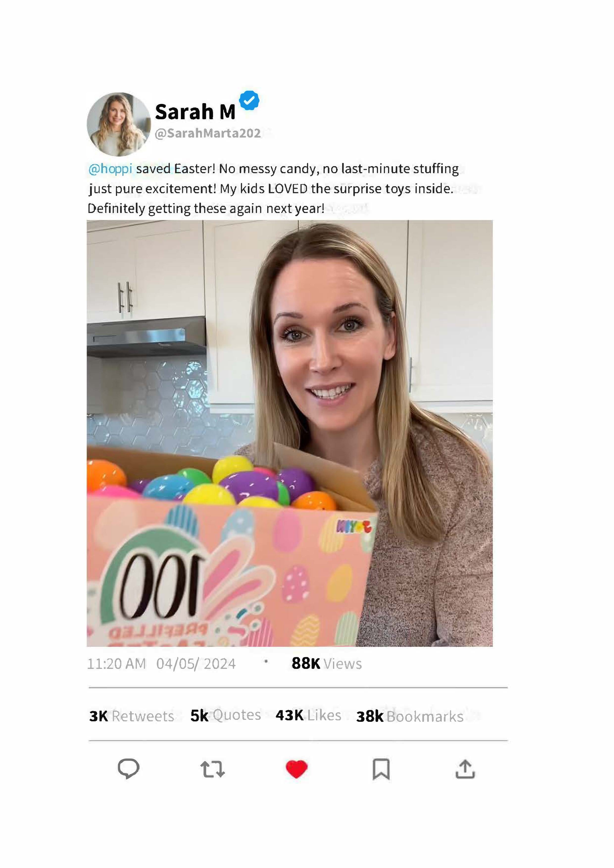Click the reply speech bubble icon

pos(129,769)
